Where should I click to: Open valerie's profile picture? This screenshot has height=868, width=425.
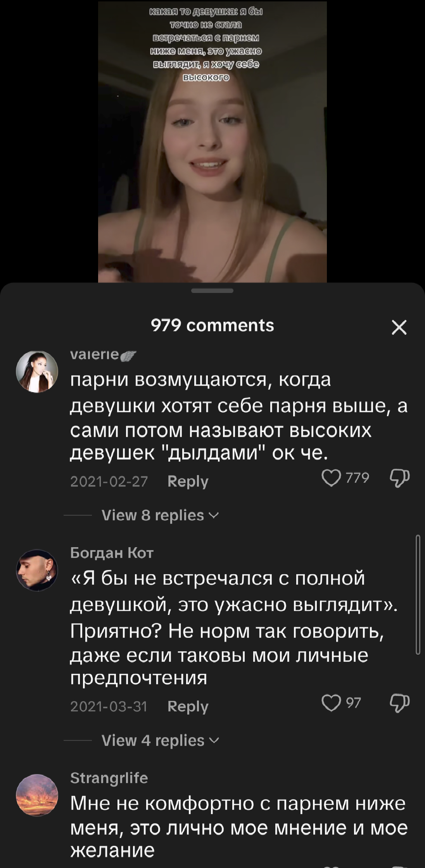37,372
